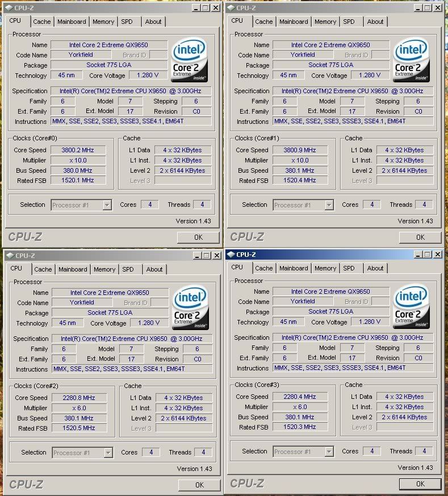Click Specification field in Core#1 window
The height and width of the screenshot is (496, 448).
[x=353, y=91]
